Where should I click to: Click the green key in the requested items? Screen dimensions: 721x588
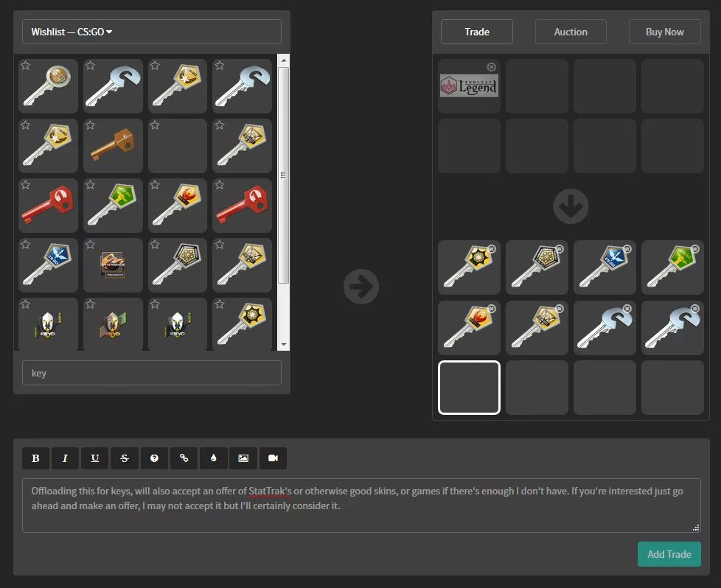673,267
